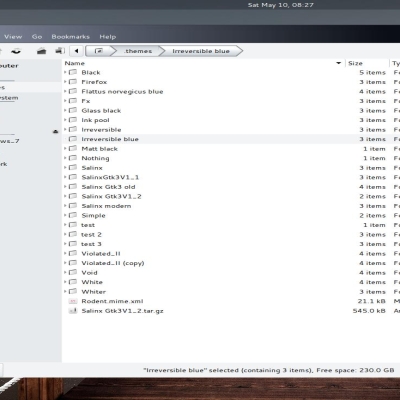This screenshot has width=400, height=400.
Task: Open the Go menu
Action: point(37,37)
